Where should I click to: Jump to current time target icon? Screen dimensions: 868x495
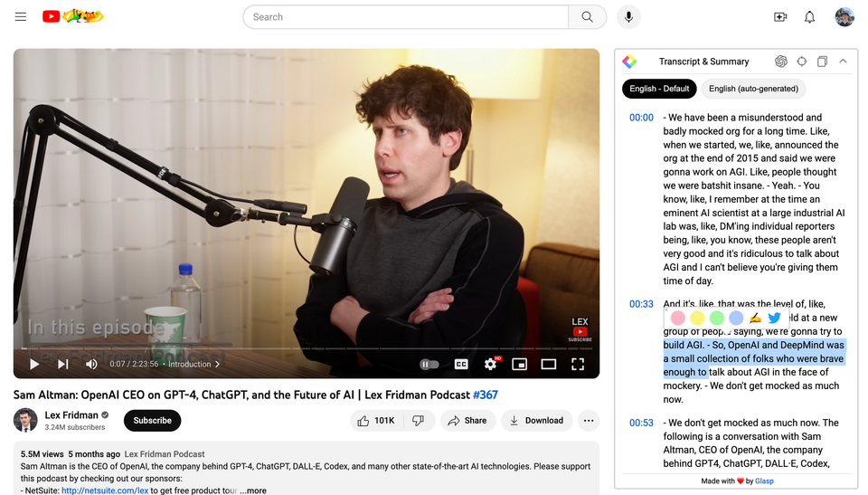[x=802, y=62]
